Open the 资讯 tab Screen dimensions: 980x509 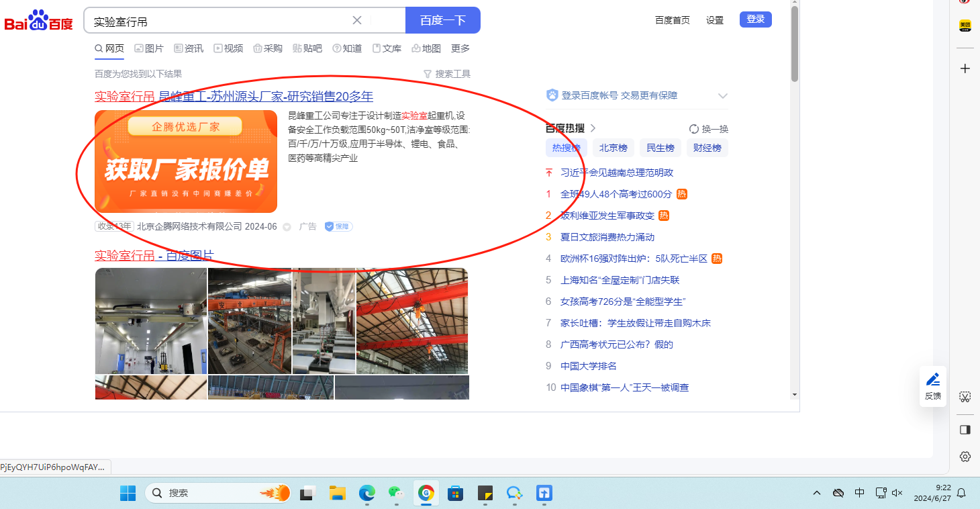(x=189, y=48)
